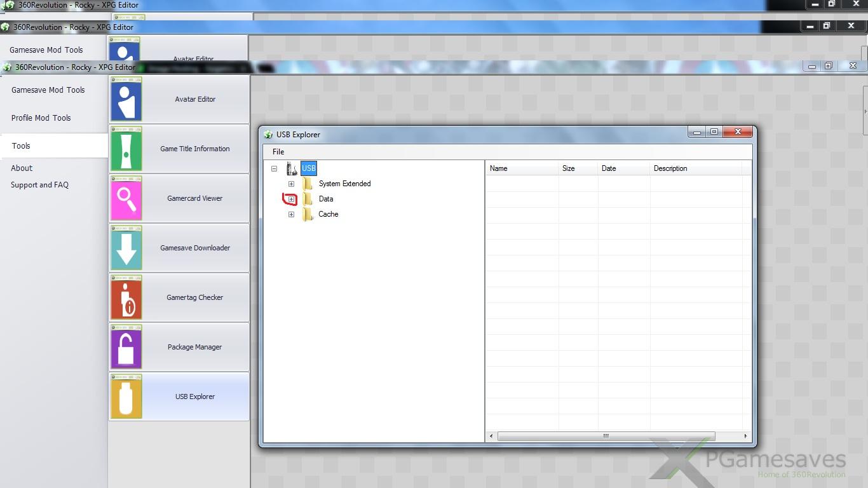
Task: Switch to Profile Mod Tools section
Action: coord(41,118)
